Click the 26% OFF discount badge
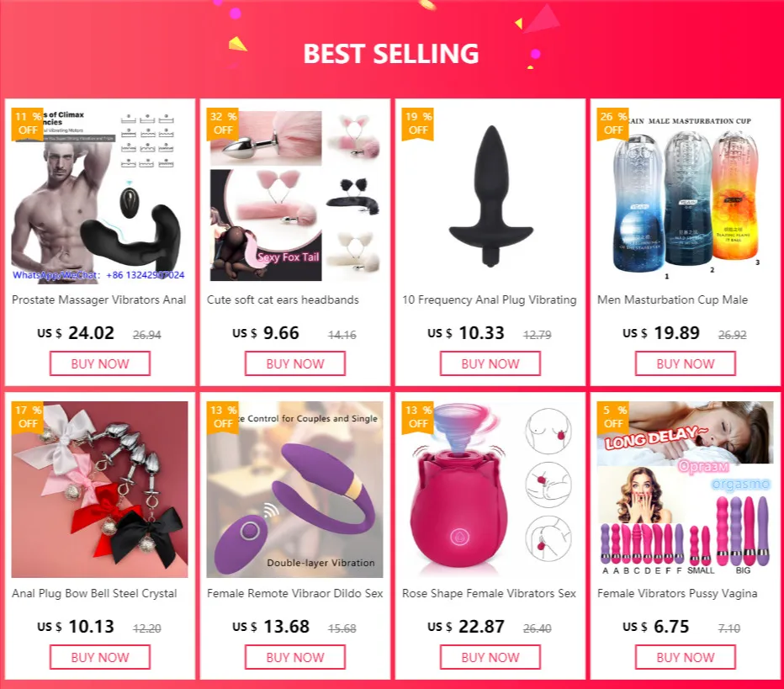Screen dimensions: 784x689 point(613,124)
